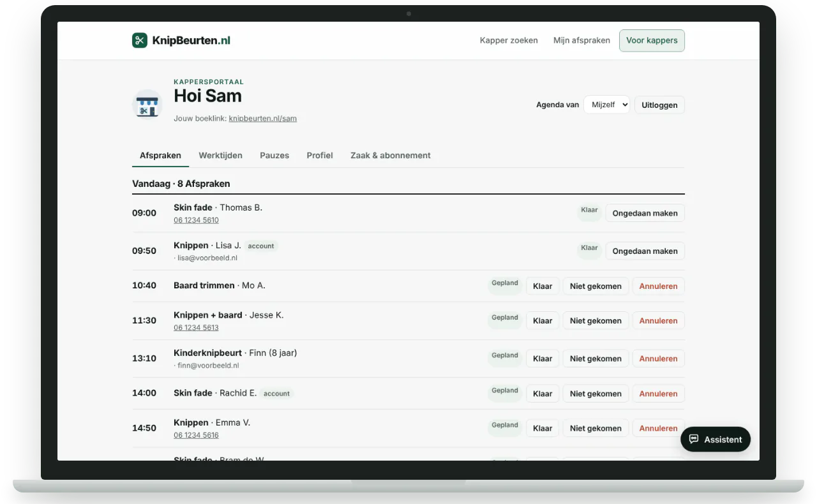Undo Thomas B. appointment with Ongedaan maken
This screenshot has height=504, width=817.
click(x=645, y=213)
